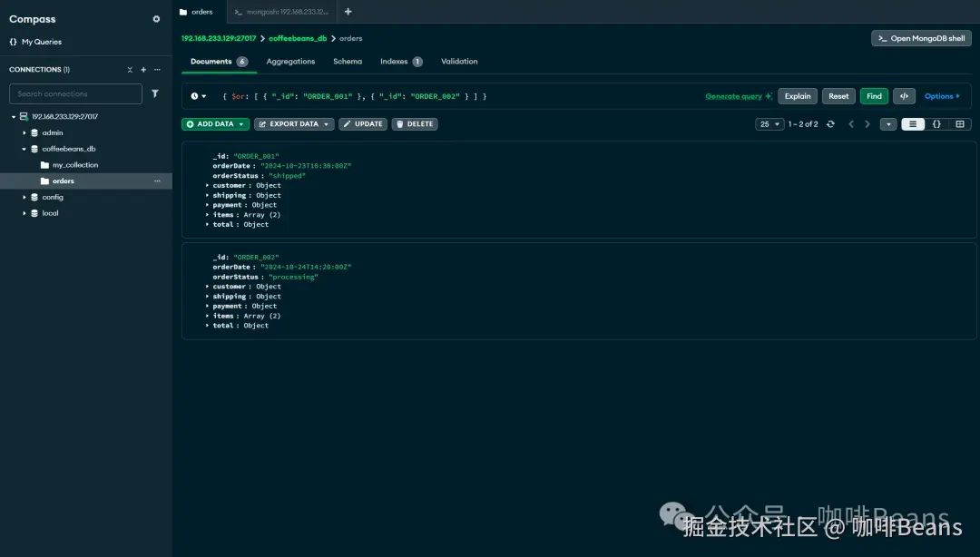Open My Queries

coord(35,42)
